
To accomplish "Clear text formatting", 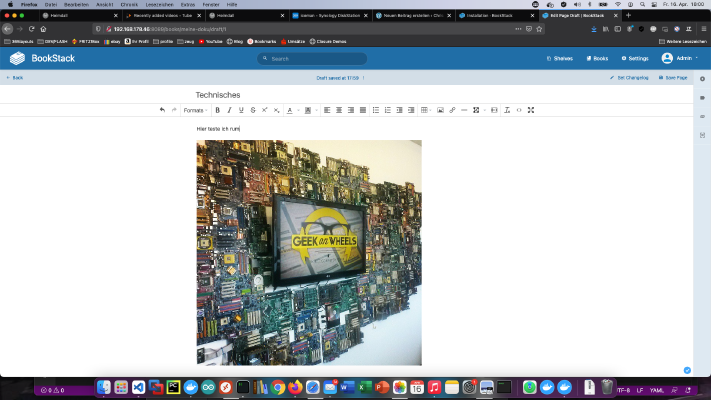I will coord(507,110).
